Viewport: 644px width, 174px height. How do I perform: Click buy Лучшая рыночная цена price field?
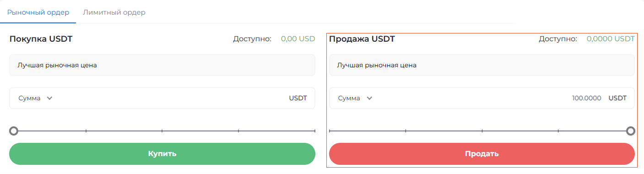162,65
